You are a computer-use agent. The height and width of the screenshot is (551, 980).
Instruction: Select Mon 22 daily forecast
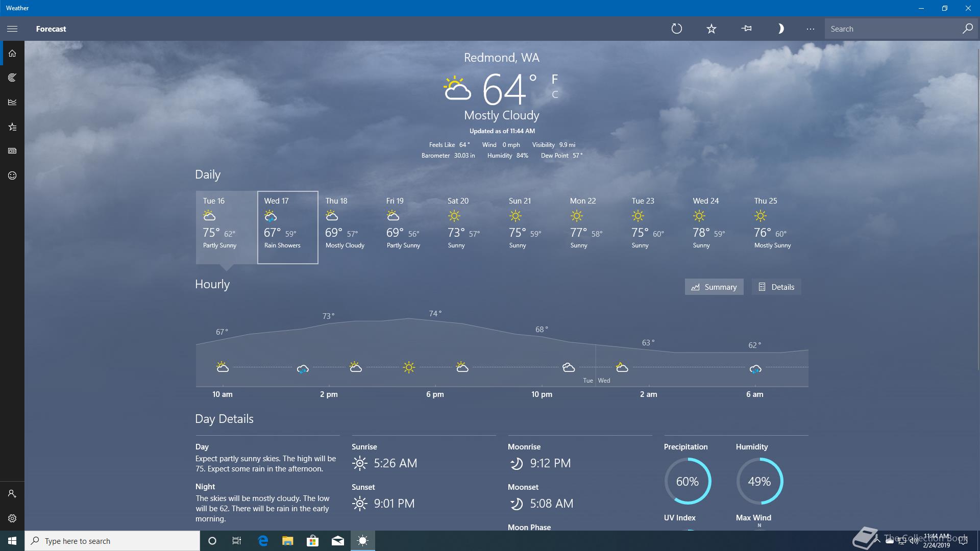tap(594, 228)
